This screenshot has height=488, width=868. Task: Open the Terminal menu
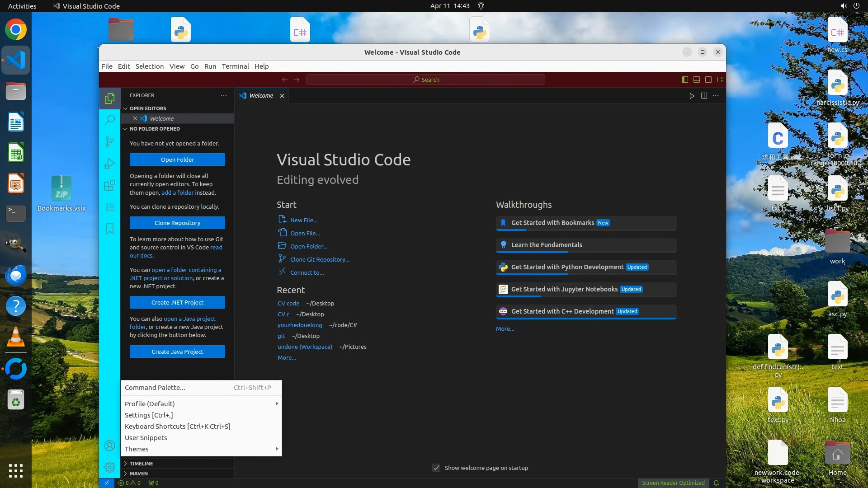click(x=235, y=66)
